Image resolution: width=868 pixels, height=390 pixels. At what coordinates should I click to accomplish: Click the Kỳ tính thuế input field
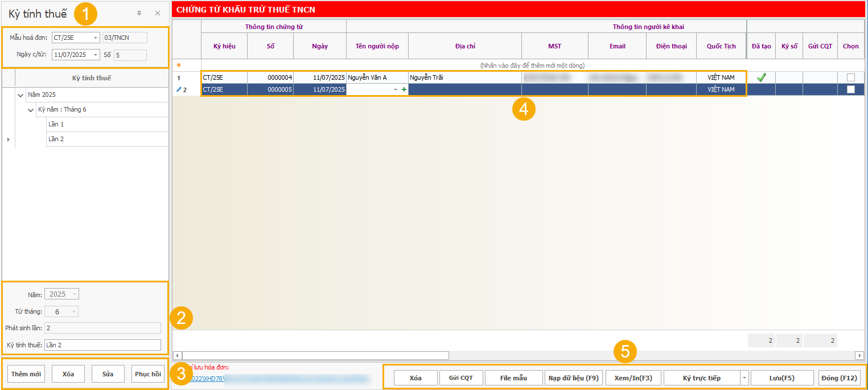(102, 345)
